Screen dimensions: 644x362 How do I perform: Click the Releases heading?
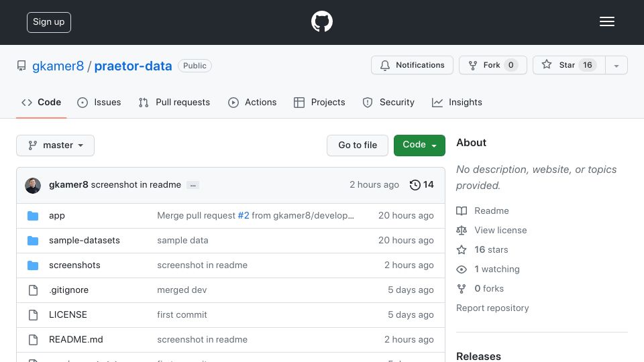(478, 356)
